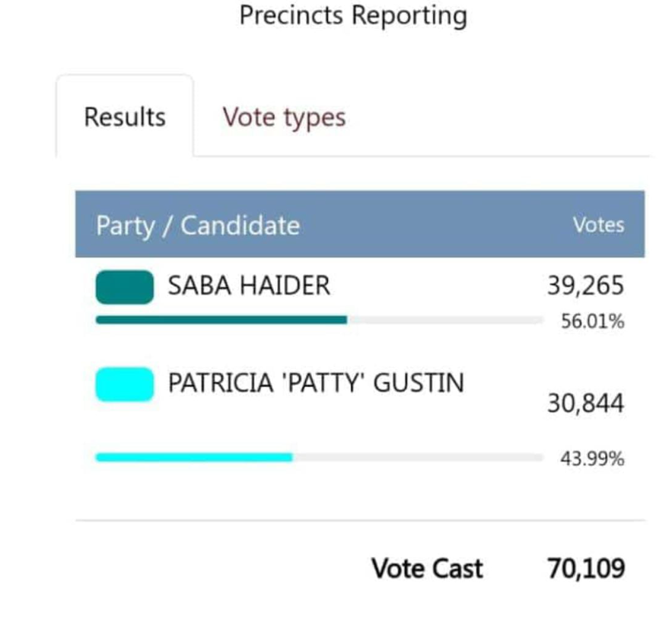Click the Party / Candidate column header
The height and width of the screenshot is (626, 672).
coord(198,225)
